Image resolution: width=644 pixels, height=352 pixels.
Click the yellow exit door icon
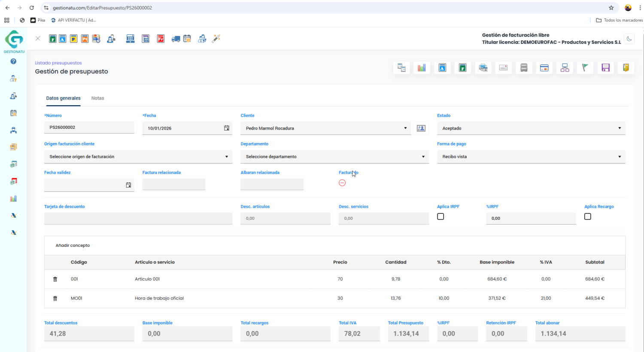tap(626, 68)
